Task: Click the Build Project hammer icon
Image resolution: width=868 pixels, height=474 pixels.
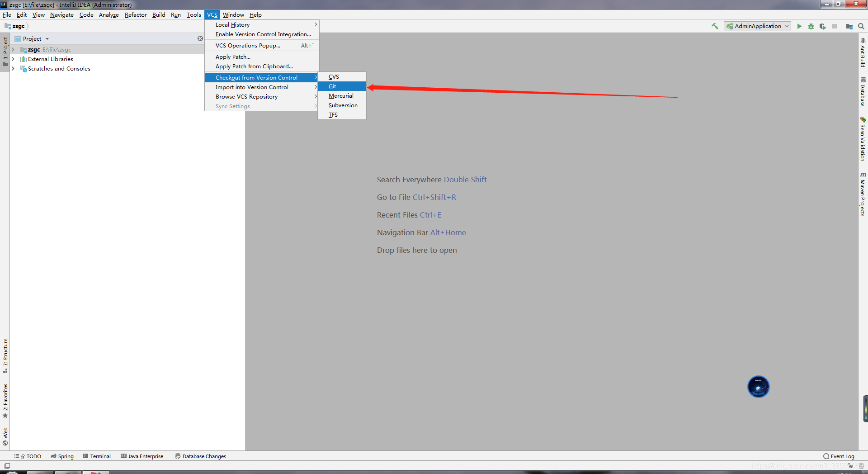Action: (715, 26)
